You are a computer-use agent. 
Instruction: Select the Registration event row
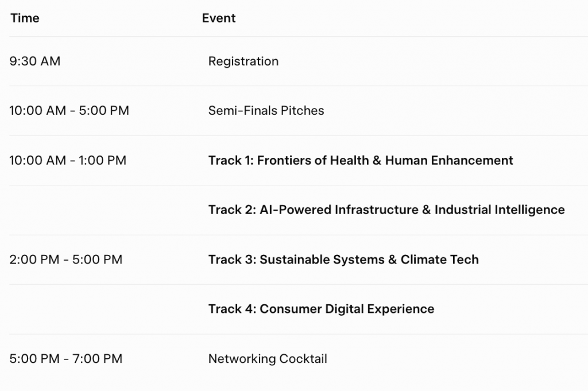299,61
